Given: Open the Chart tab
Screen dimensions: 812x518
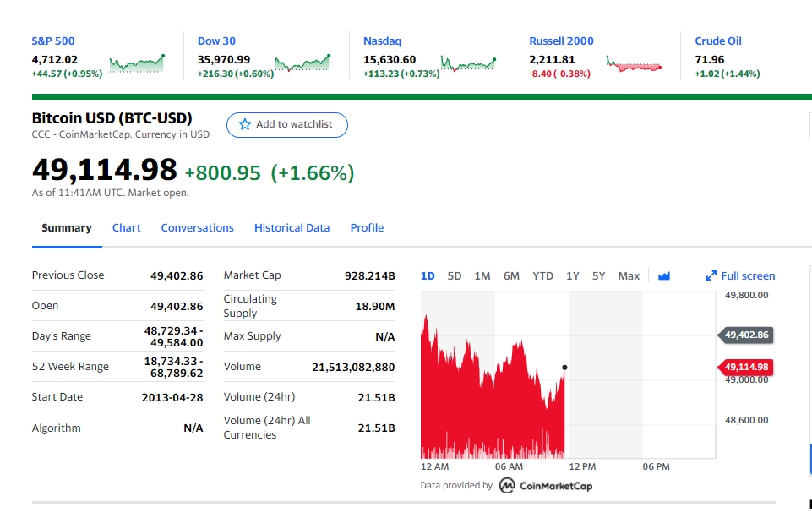Looking at the screenshot, I should point(127,228).
